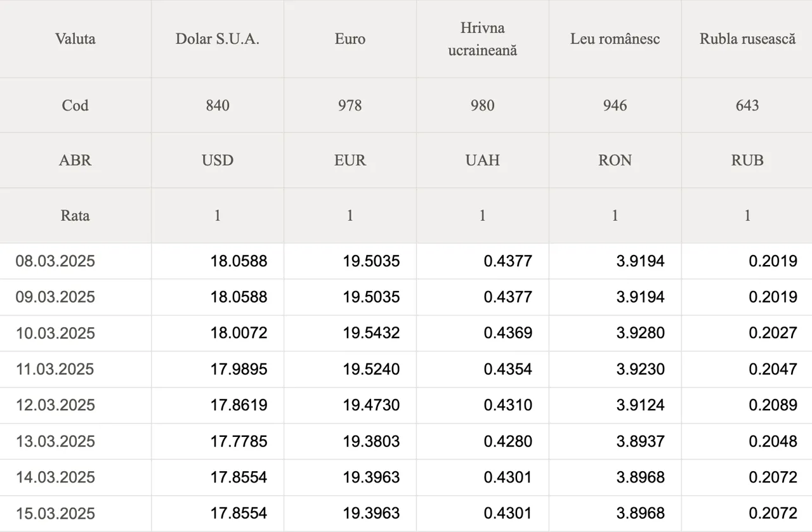Select EUR rate 19.5432
Image resolution: width=812 pixels, height=532 pixels.
(372, 334)
